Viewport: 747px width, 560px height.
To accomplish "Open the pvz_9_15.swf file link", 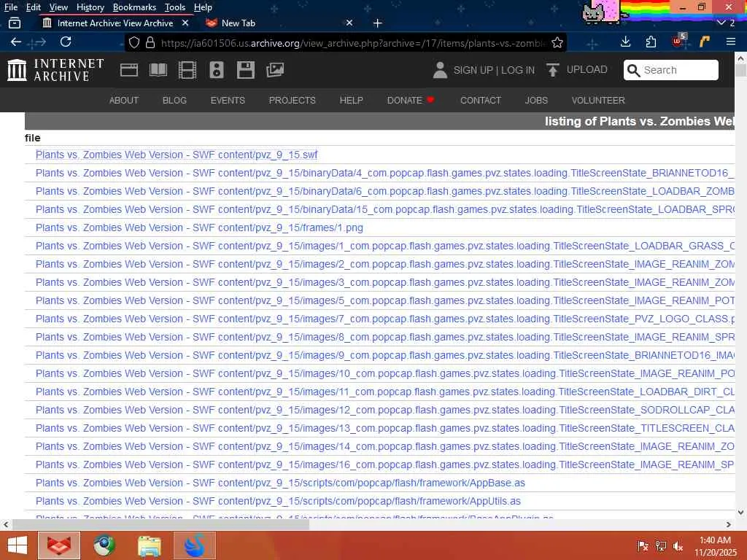I will [x=177, y=155].
